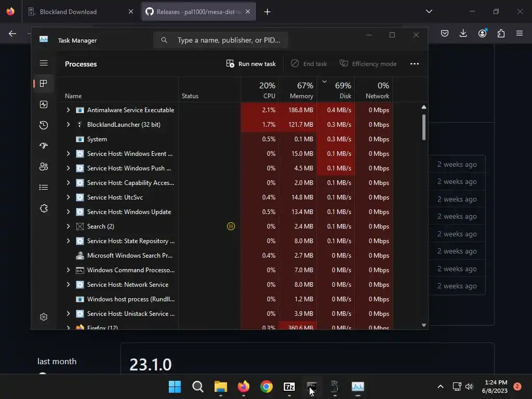Open the Details sidebar page
532x399 pixels.
tap(44, 187)
